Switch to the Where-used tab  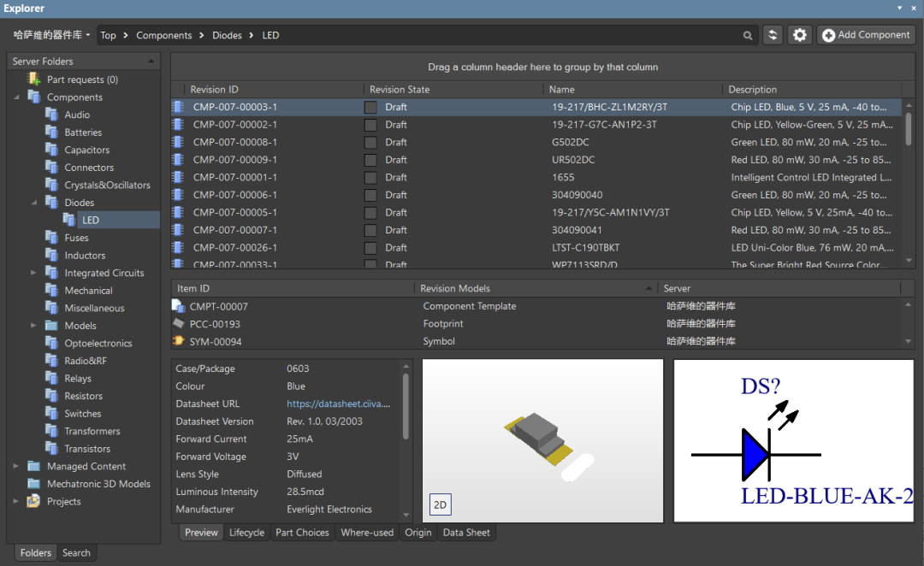point(367,533)
